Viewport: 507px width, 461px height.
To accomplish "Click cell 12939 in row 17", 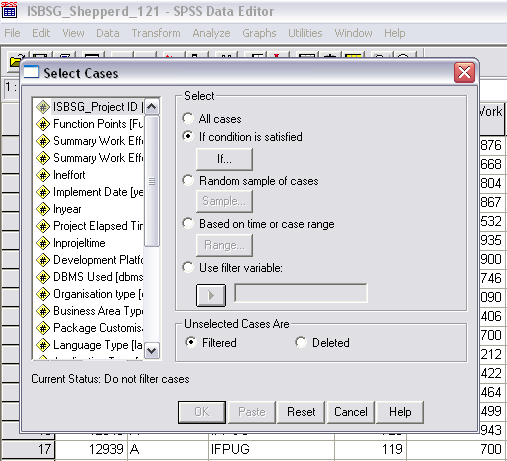I will coord(91,449).
